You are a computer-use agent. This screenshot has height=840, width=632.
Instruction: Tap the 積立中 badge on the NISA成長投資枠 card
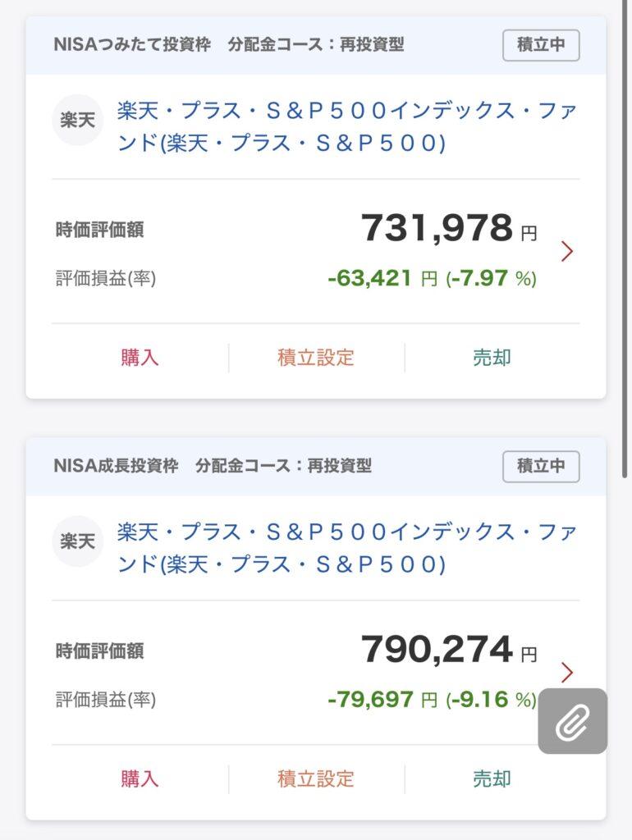541,466
